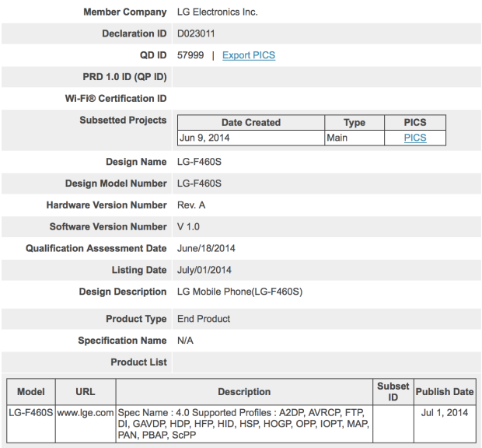The height and width of the screenshot is (448, 482).
Task: Click the URL column header
Action: pos(86,392)
